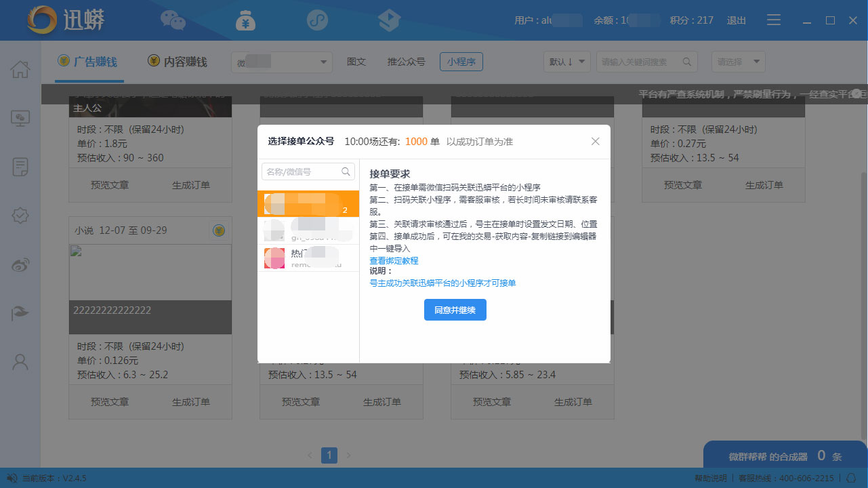Click the 客服热线 400-606-2215 text
Viewport: 868px width, 488px height.
(x=787, y=478)
